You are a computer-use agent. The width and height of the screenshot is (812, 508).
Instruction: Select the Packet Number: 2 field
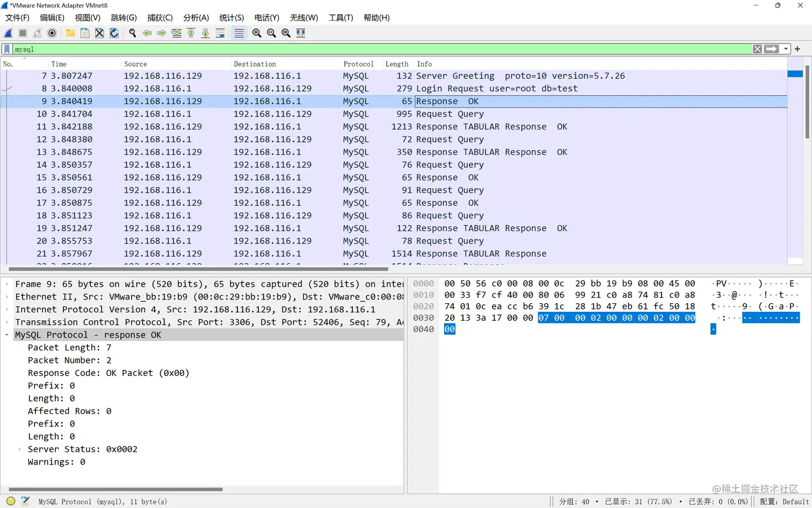(70, 360)
